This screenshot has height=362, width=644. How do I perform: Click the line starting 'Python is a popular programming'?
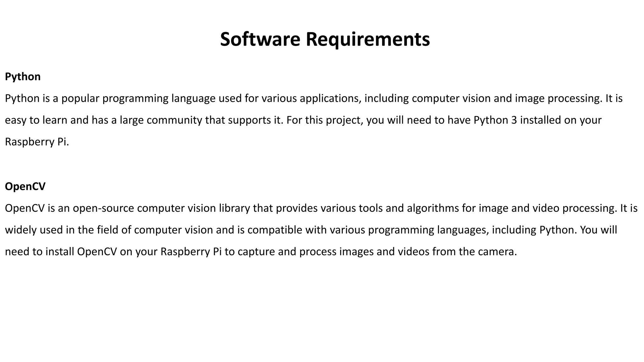click(314, 99)
